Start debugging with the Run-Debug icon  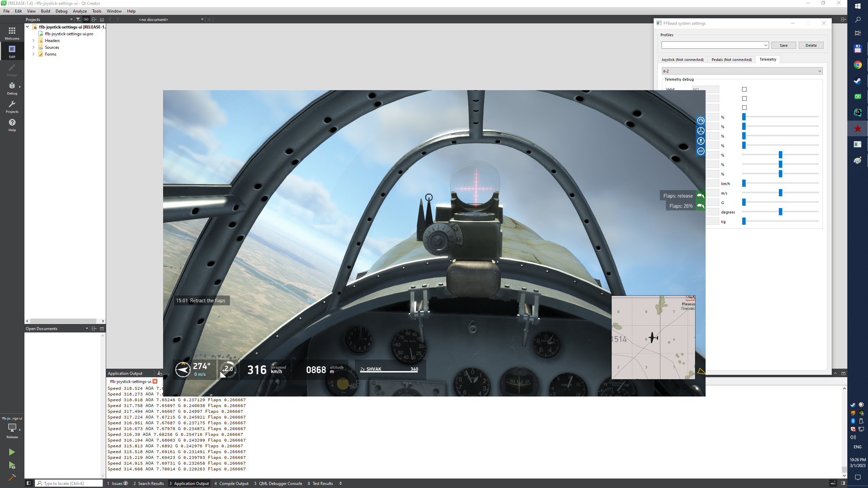click(12, 465)
